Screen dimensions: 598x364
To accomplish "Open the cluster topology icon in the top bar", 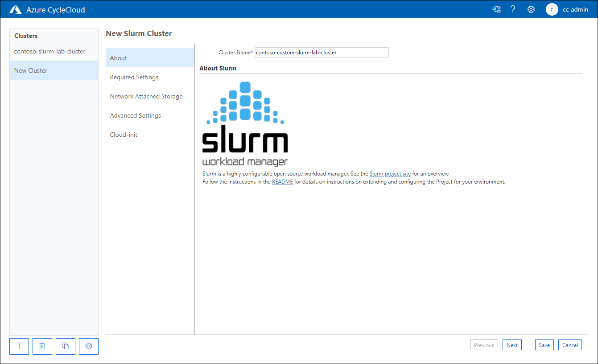I will (x=496, y=9).
